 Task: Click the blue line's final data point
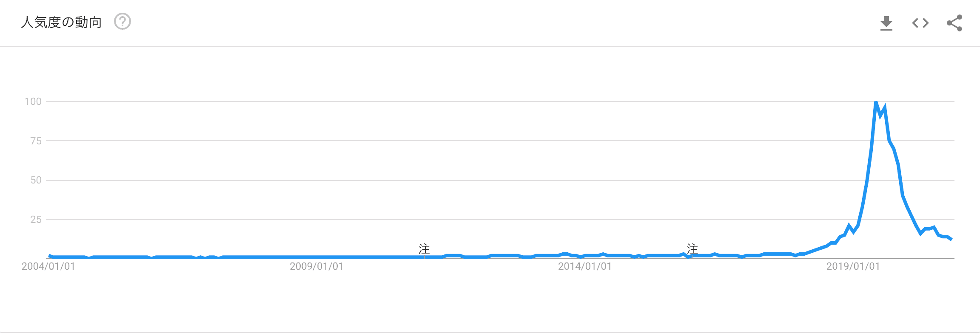tap(951, 240)
